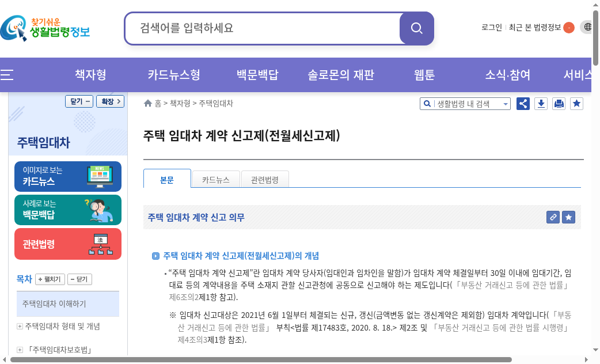Open the 생활법령 내 검색 dropdown arrow

point(506,104)
